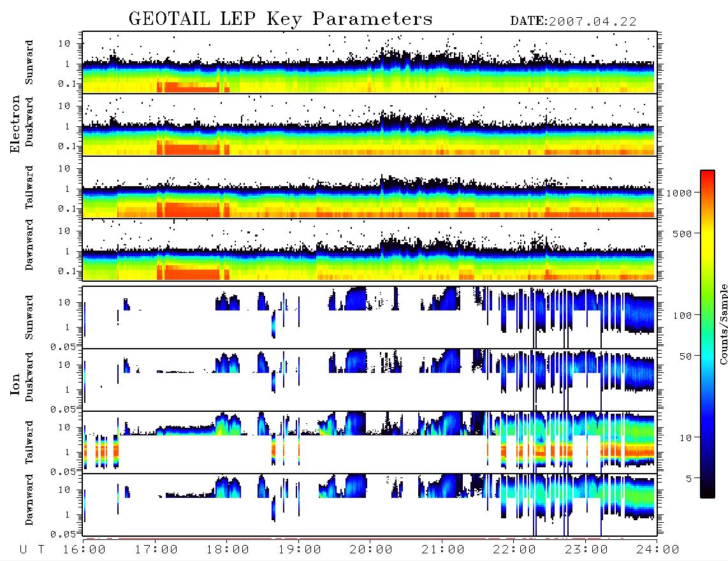728x561 pixels.
Task: Click the "50" color bar tick label
Action: [686, 356]
